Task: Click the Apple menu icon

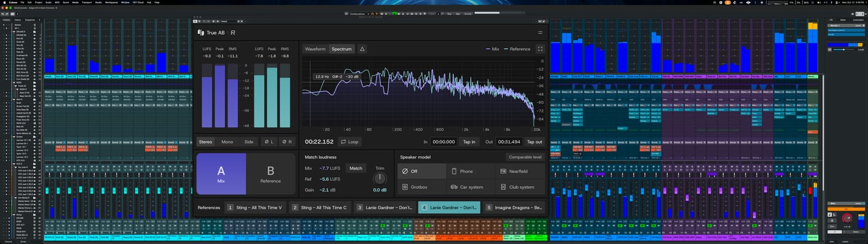Action: coord(5,2)
